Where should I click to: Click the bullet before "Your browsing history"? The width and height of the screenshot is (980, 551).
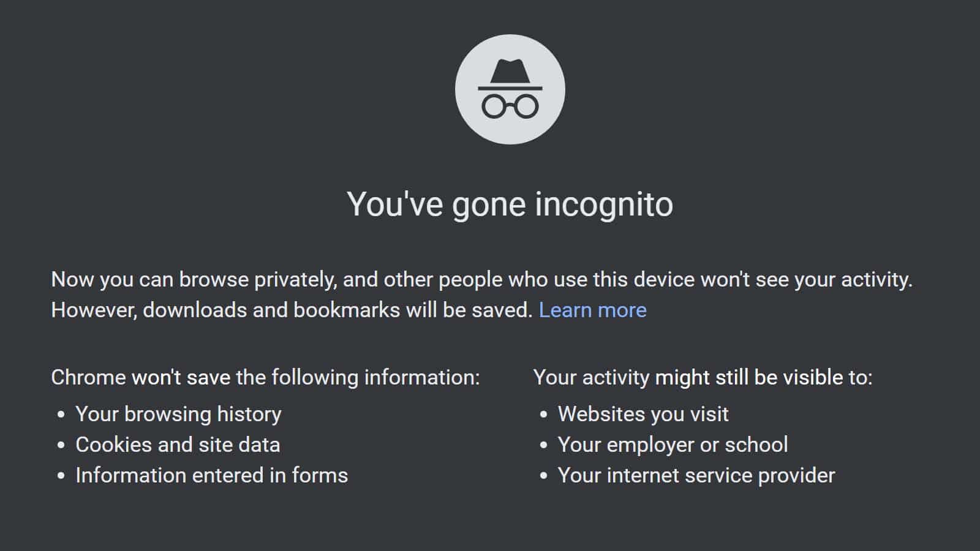click(61, 414)
